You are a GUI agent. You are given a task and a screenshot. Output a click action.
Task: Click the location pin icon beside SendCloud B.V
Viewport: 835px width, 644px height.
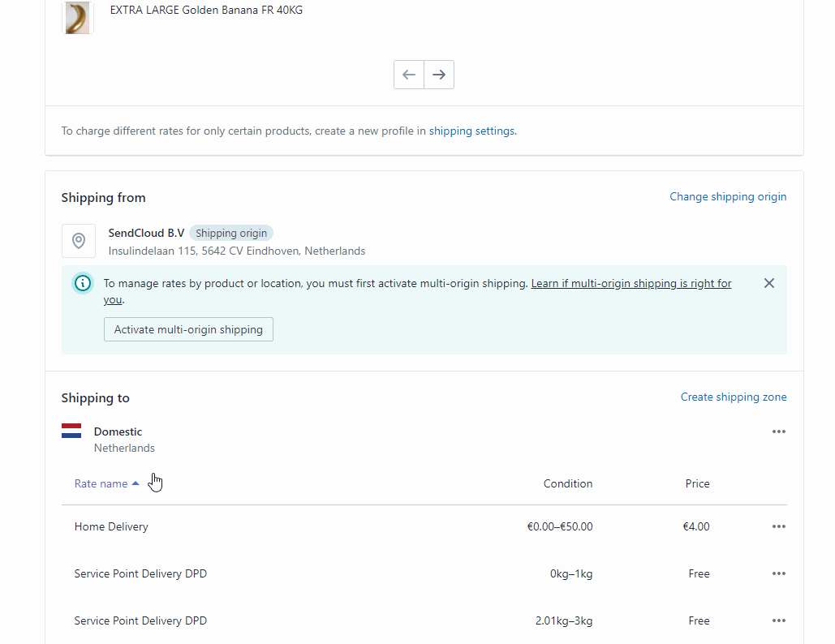point(79,241)
